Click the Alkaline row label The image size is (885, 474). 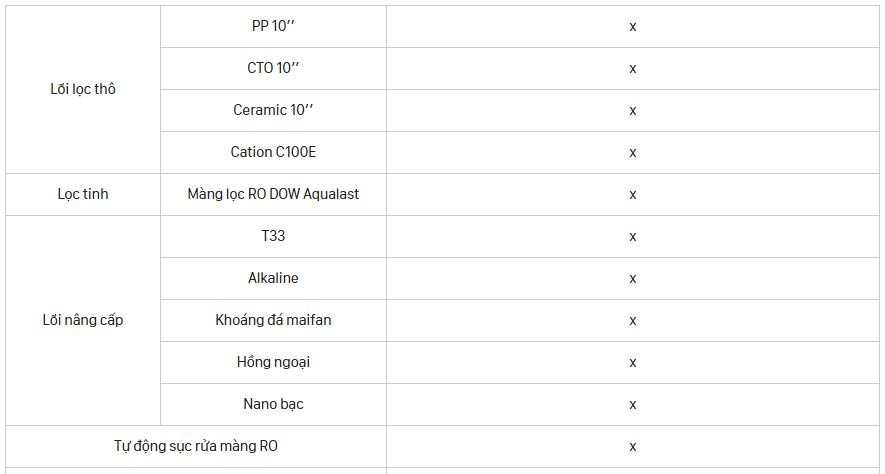tap(273, 278)
